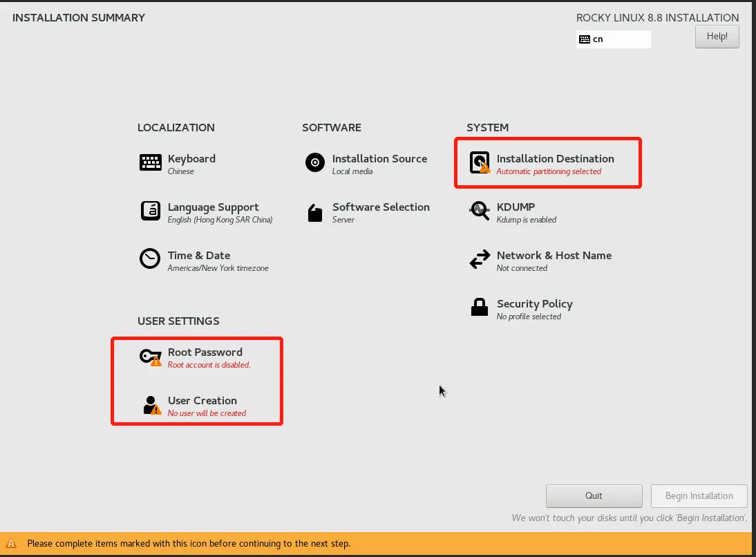Click 'Automatic partitioning selected' status text
The height and width of the screenshot is (557, 756).
[x=549, y=171]
